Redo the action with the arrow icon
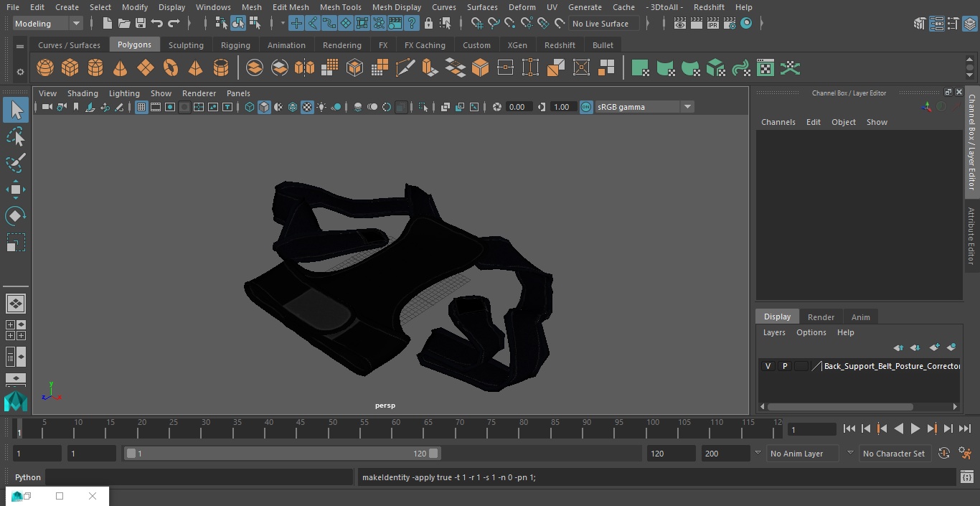The height and width of the screenshot is (506, 980). [x=174, y=24]
